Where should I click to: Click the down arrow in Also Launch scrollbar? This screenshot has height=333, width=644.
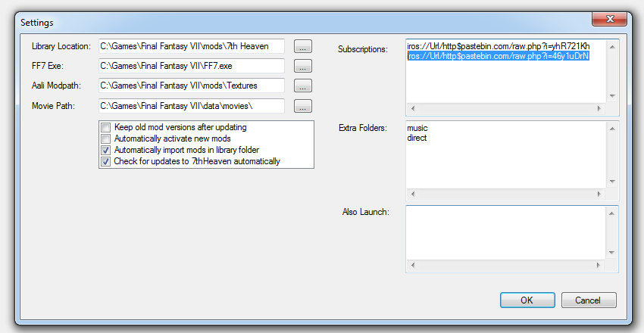coord(612,253)
